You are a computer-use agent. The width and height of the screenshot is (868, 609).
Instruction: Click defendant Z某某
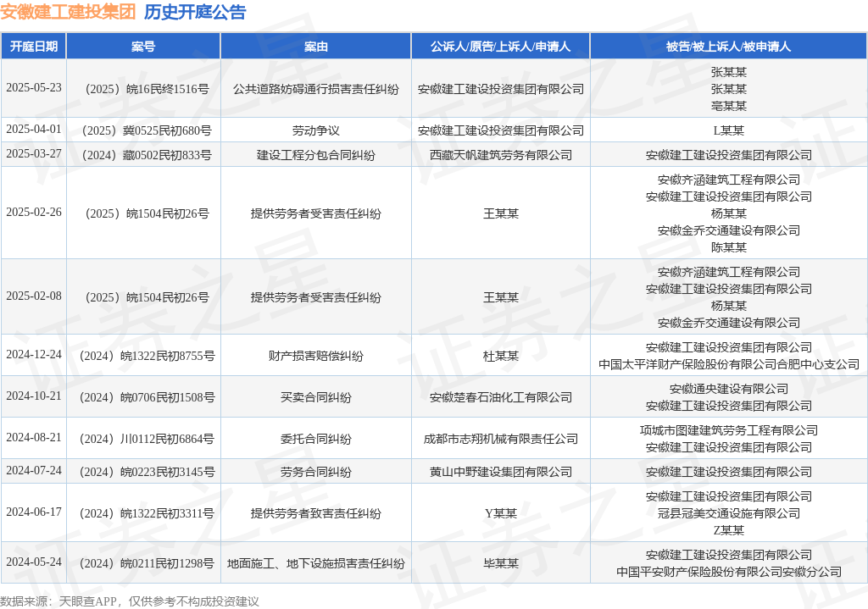pos(728,530)
